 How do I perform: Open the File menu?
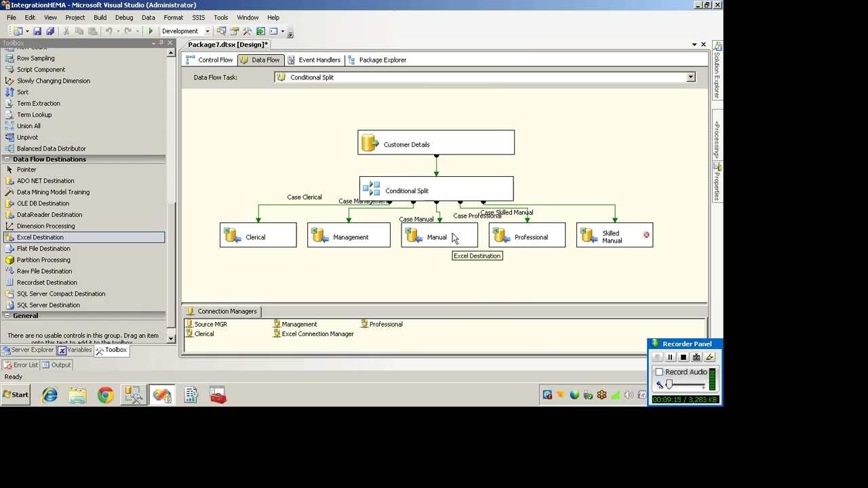tap(12, 18)
